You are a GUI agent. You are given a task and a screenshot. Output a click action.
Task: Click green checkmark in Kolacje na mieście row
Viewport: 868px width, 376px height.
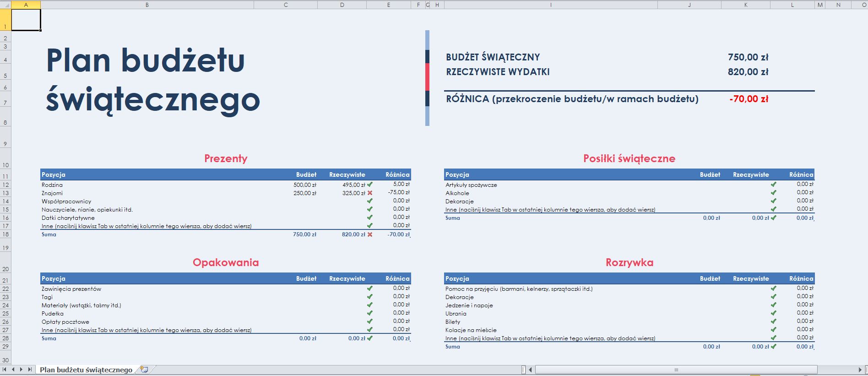point(774,329)
